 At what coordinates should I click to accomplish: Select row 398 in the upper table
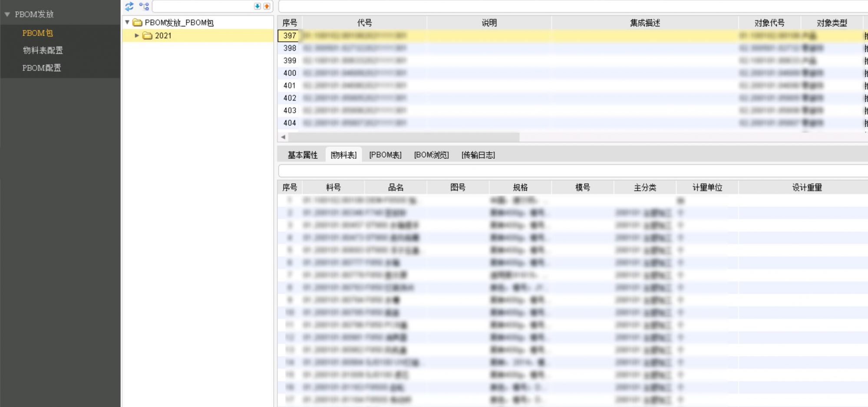(572, 48)
